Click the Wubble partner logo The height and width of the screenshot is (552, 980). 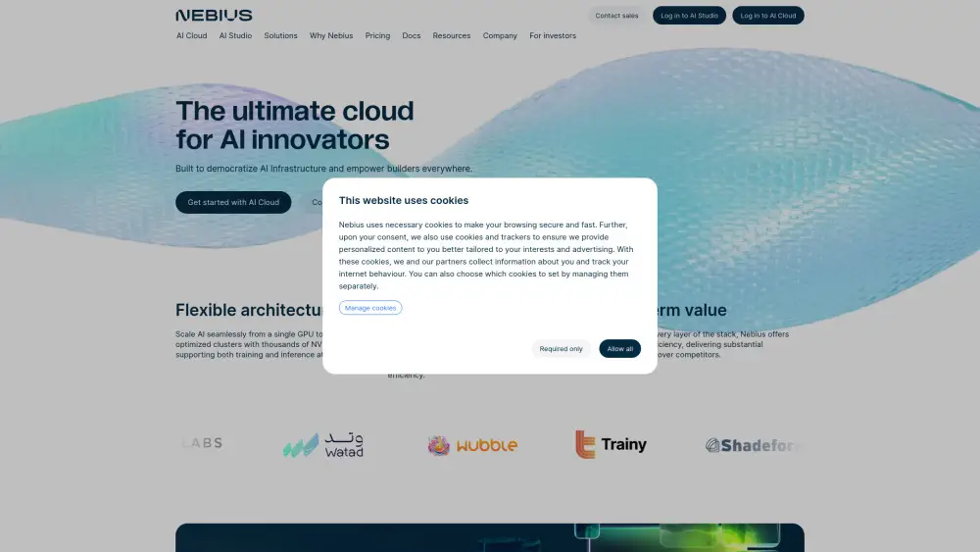pyautogui.click(x=472, y=445)
